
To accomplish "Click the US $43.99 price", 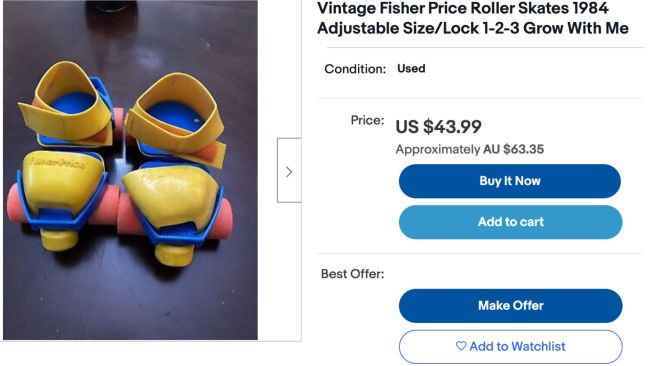I will (438, 126).
